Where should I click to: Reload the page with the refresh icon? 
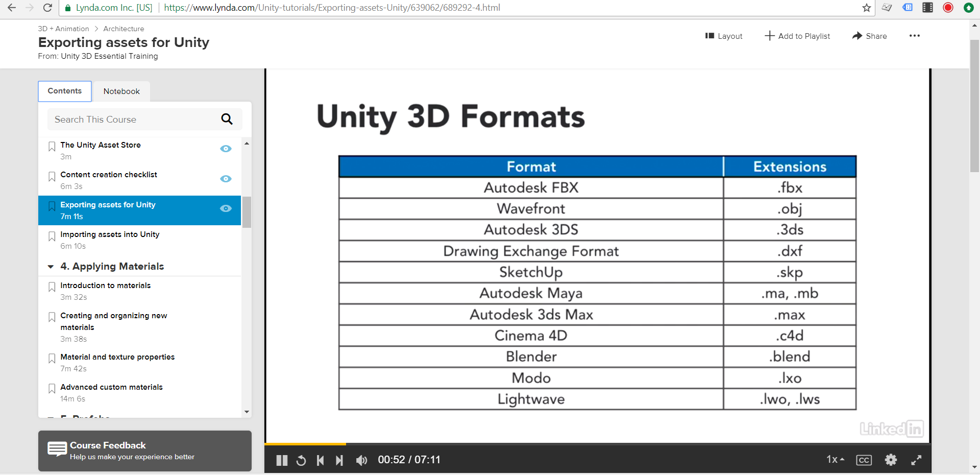pos(47,8)
